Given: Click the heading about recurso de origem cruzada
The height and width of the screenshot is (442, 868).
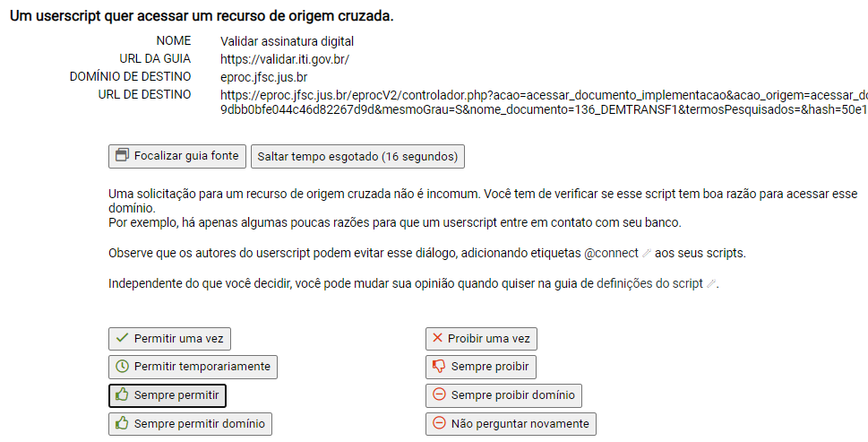Looking at the screenshot, I should pos(202,16).
